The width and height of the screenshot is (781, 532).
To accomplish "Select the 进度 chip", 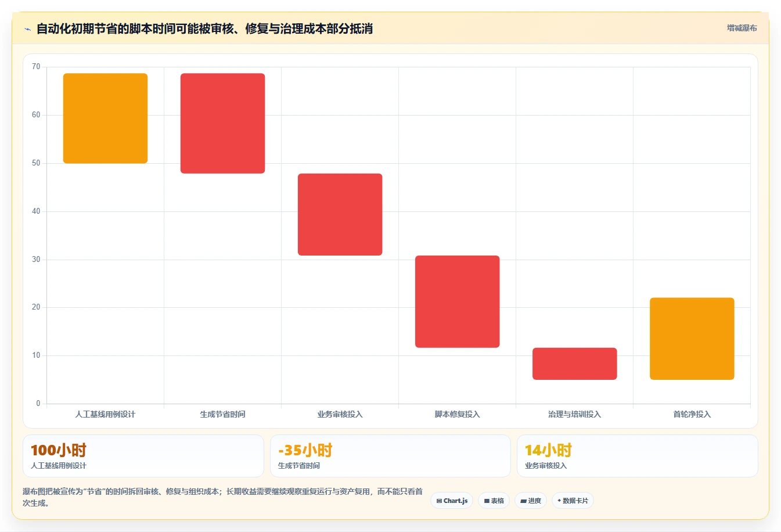I will (531, 501).
